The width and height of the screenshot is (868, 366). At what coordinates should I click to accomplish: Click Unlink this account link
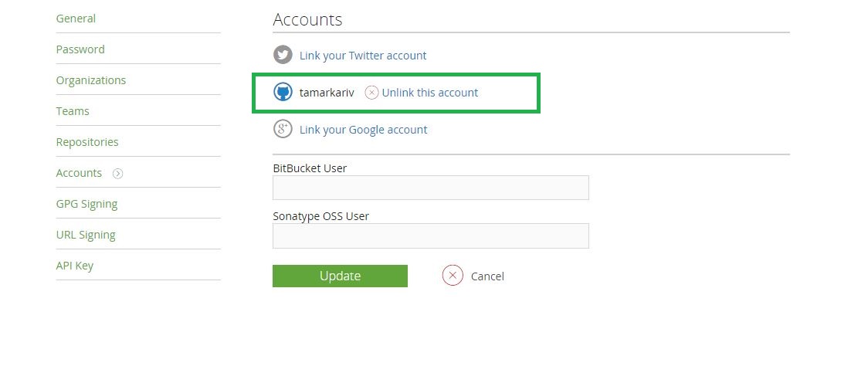(x=429, y=93)
